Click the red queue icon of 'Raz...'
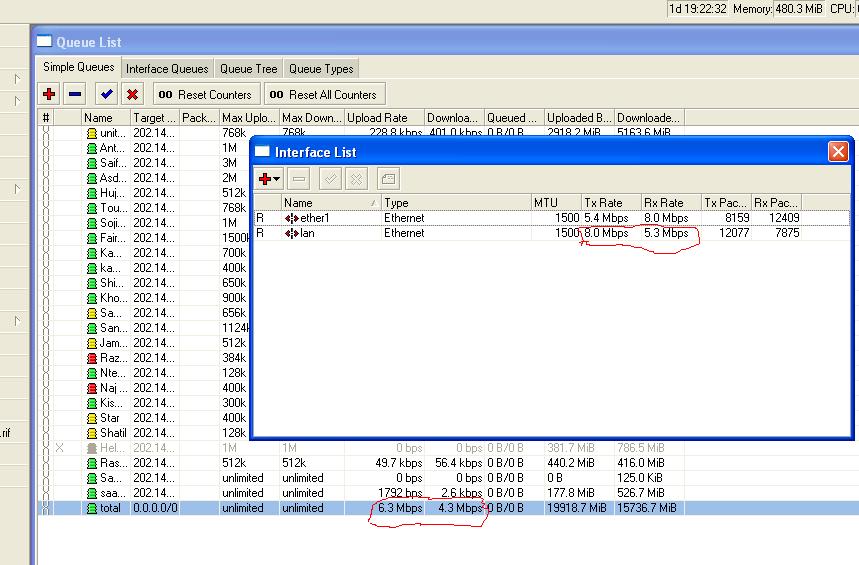The height and width of the screenshot is (565, 859). [92, 358]
